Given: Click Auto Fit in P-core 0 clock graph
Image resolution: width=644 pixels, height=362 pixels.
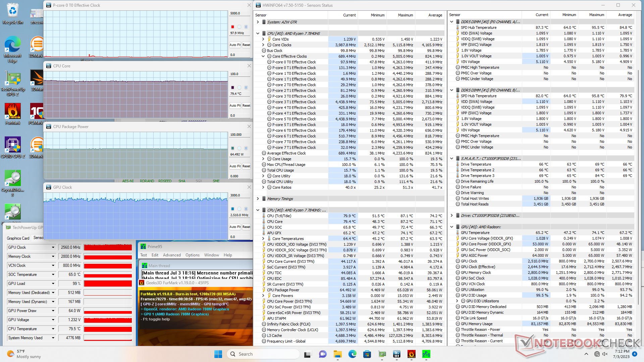Looking at the screenshot, I should 235,45.
